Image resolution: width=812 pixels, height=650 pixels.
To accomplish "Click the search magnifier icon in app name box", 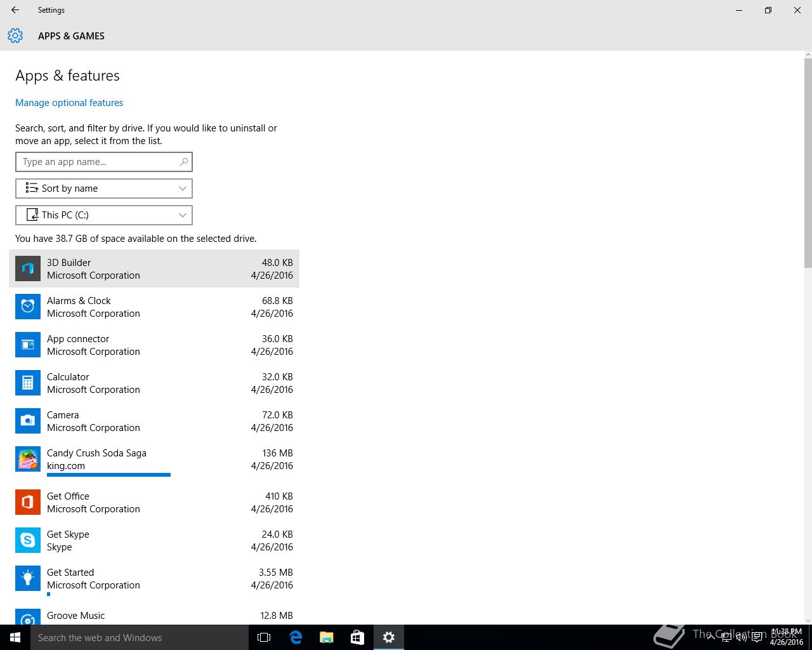I will coord(184,162).
